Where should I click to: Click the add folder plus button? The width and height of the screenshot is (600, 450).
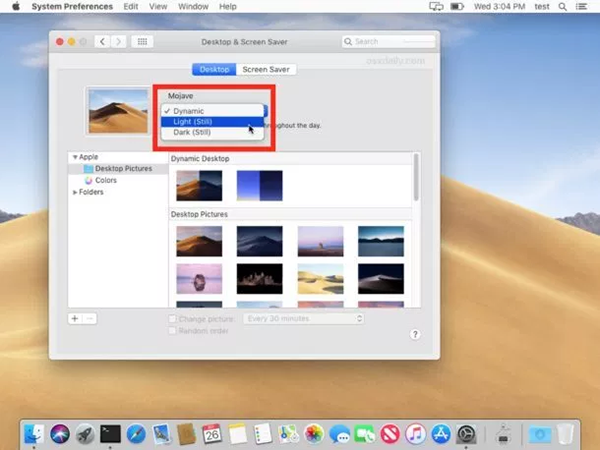pyautogui.click(x=75, y=318)
